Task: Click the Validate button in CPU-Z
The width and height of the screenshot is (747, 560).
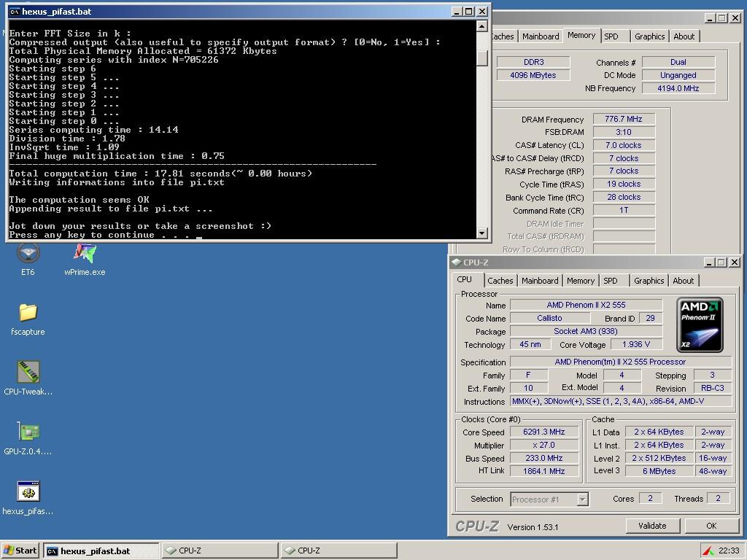Action: click(652, 526)
